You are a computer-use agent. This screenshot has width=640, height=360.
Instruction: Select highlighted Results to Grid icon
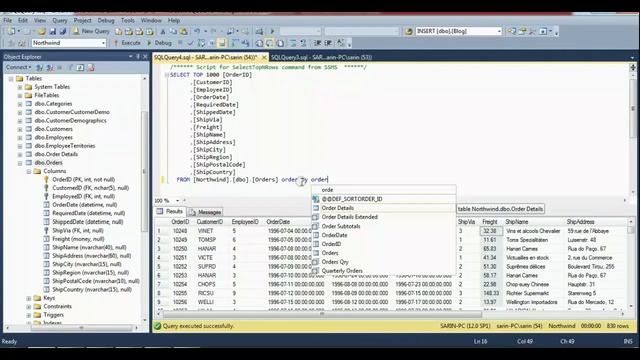(x=270, y=43)
